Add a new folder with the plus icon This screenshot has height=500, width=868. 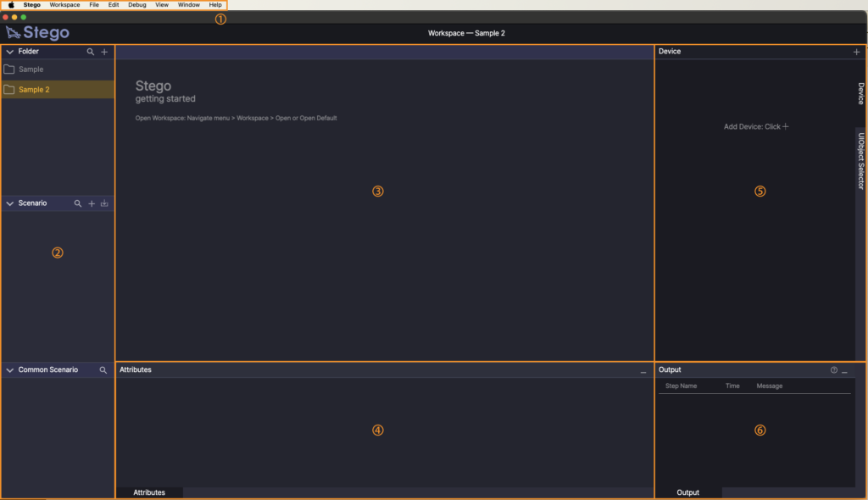pyautogui.click(x=104, y=52)
